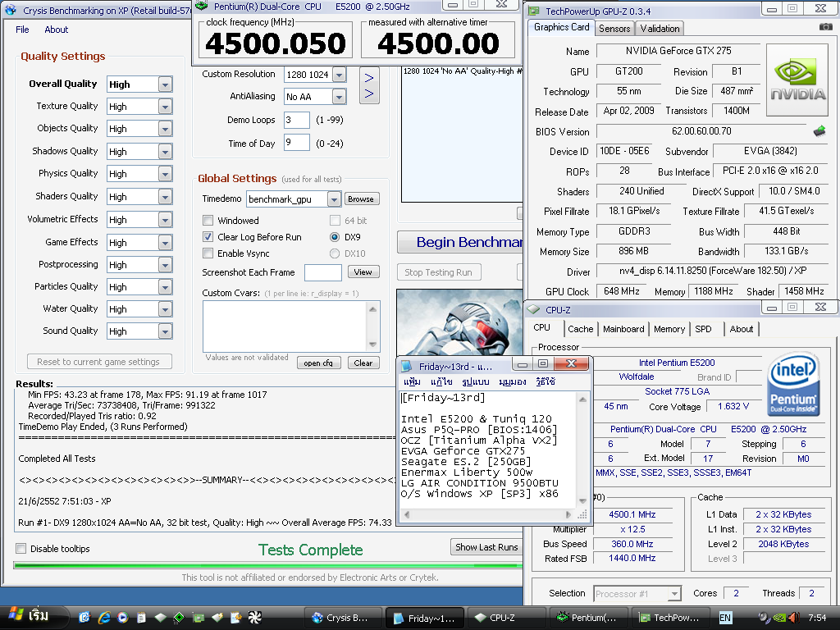Click Crysis Benchmarking title bar icon
The image size is (840, 630).
pos(11,10)
